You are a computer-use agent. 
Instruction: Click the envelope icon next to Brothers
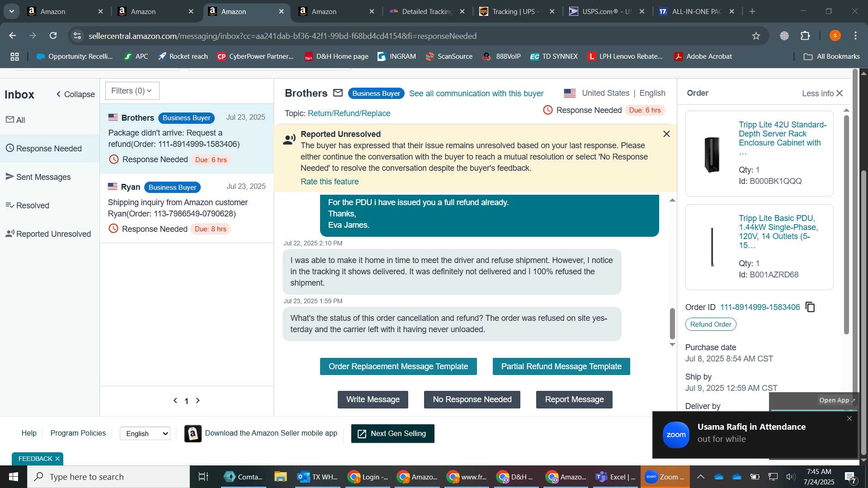tap(338, 93)
